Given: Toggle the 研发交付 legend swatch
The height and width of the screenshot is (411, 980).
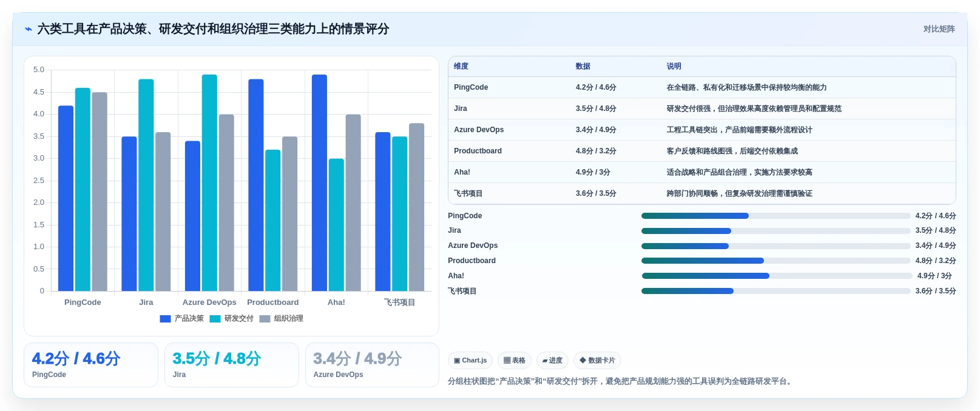Looking at the screenshot, I should pyautogui.click(x=215, y=319).
